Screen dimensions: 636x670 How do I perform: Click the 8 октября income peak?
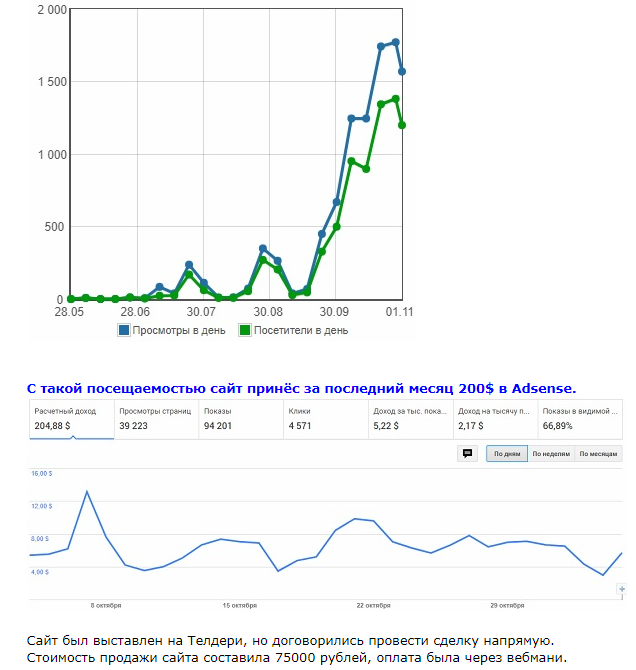pyautogui.click(x=87, y=492)
